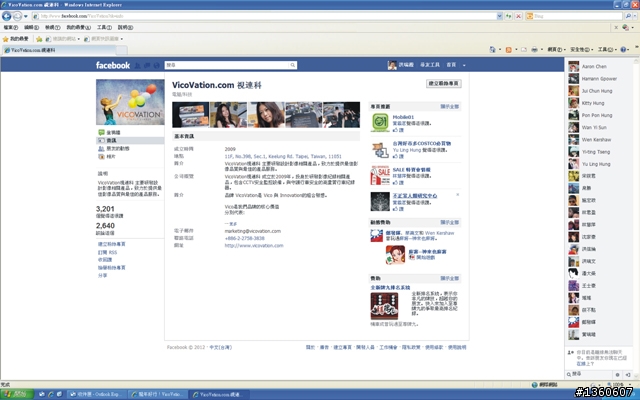Click the facebook.com address bar

tap(264, 16)
